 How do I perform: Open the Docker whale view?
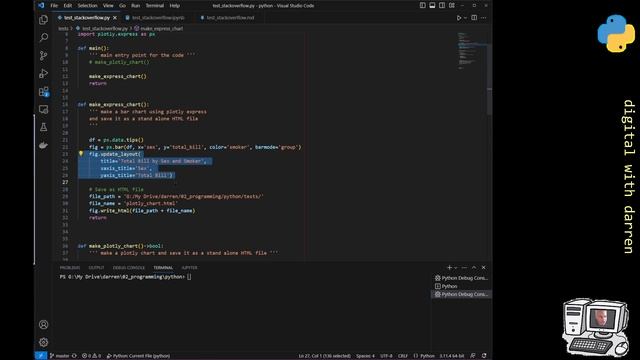43,145
